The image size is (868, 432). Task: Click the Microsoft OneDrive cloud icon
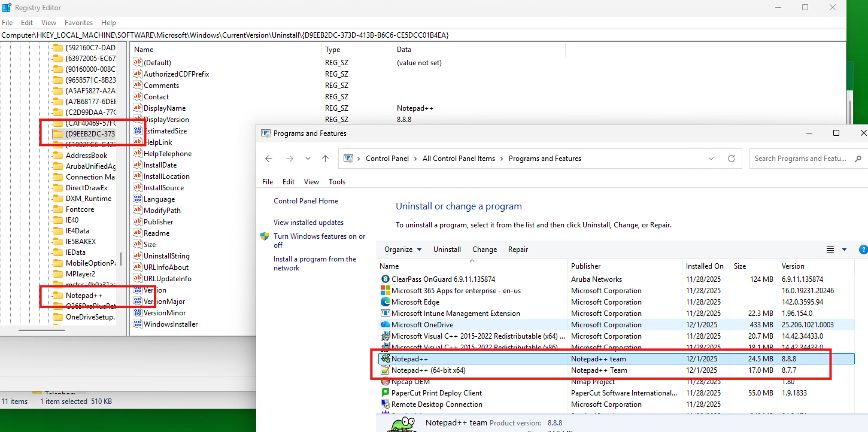(x=386, y=325)
